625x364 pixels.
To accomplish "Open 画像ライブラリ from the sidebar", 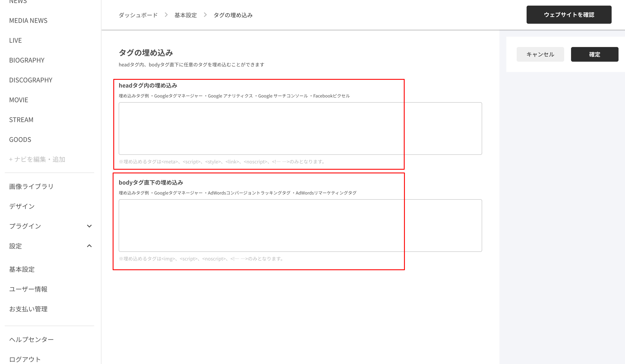I will point(32,186).
